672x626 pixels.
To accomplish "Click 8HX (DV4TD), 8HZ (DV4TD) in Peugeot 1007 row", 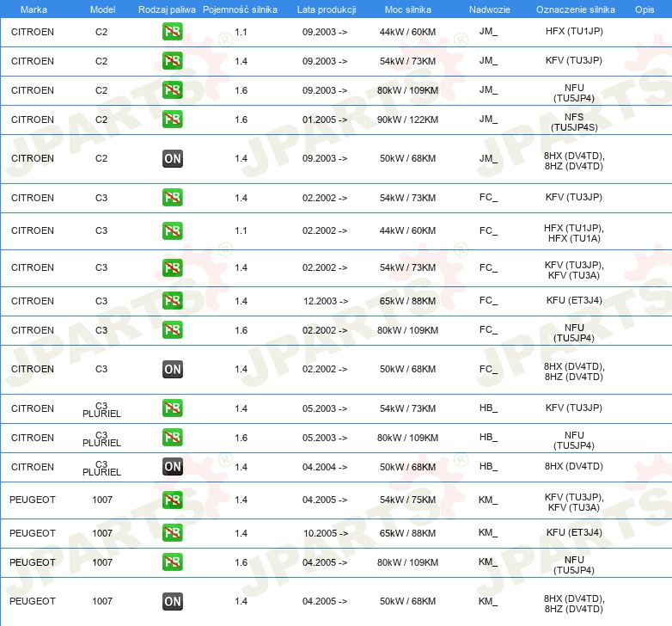I will pyautogui.click(x=574, y=604).
